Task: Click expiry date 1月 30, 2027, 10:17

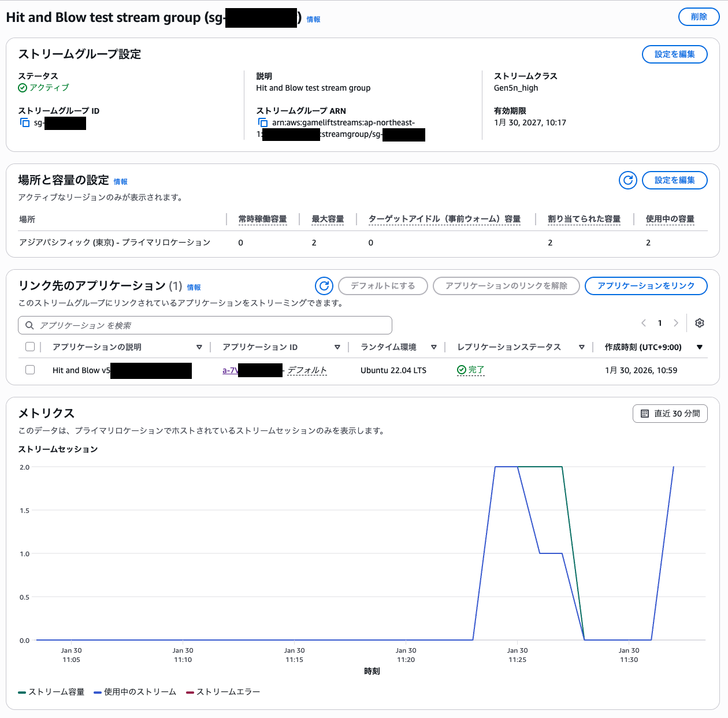Action: (x=530, y=122)
